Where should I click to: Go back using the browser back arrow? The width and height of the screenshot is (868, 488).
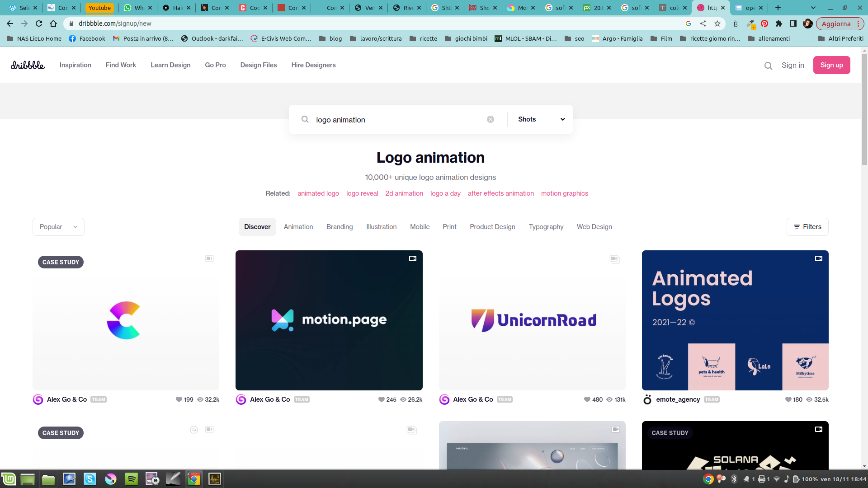[10, 23]
